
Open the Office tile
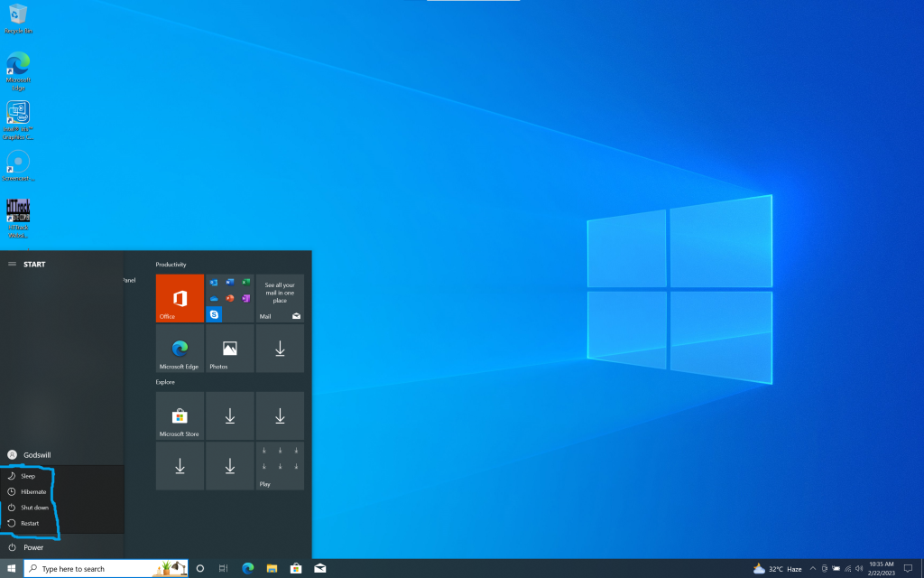pos(180,298)
